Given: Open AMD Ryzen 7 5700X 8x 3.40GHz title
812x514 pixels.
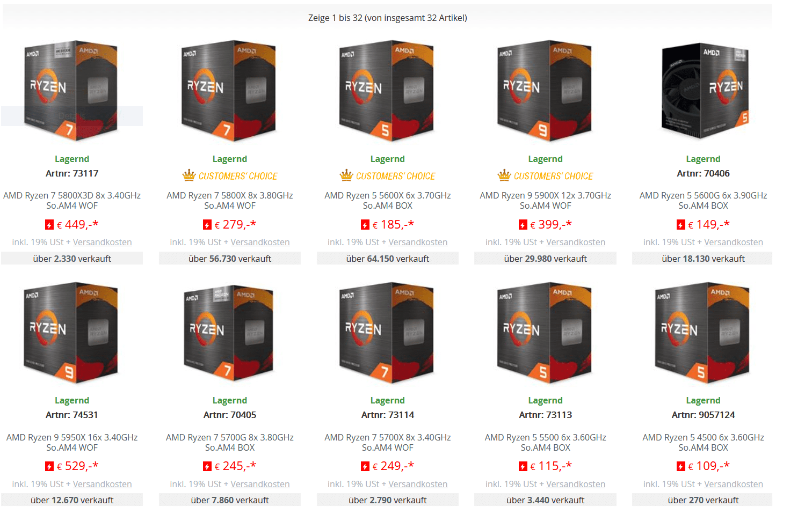Looking at the screenshot, I should click(388, 442).
